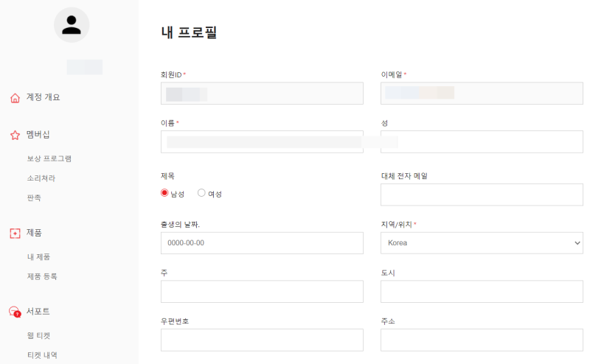Click the 출생의 날짜 date field
This screenshot has height=364, width=590.
coord(262,243)
